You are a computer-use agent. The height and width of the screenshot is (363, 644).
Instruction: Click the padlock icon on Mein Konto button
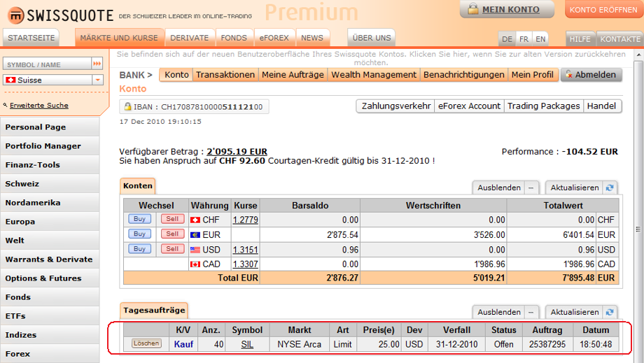473,9
